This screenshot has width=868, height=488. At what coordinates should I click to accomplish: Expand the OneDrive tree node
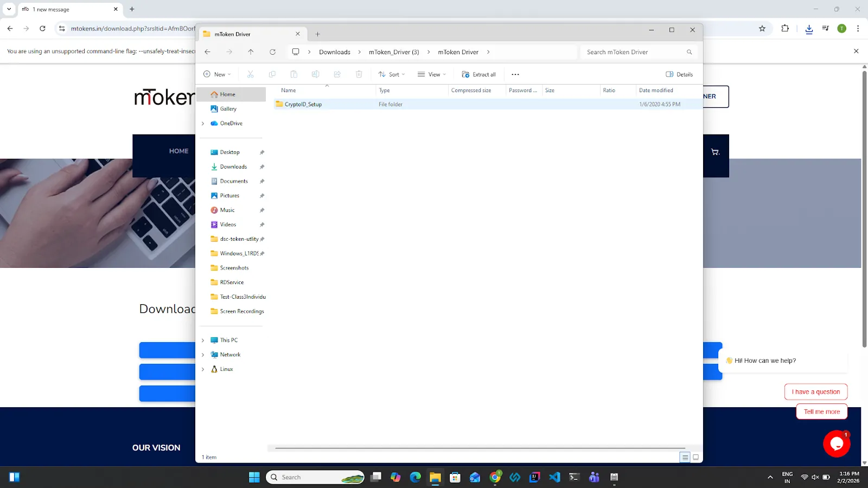pos(203,124)
